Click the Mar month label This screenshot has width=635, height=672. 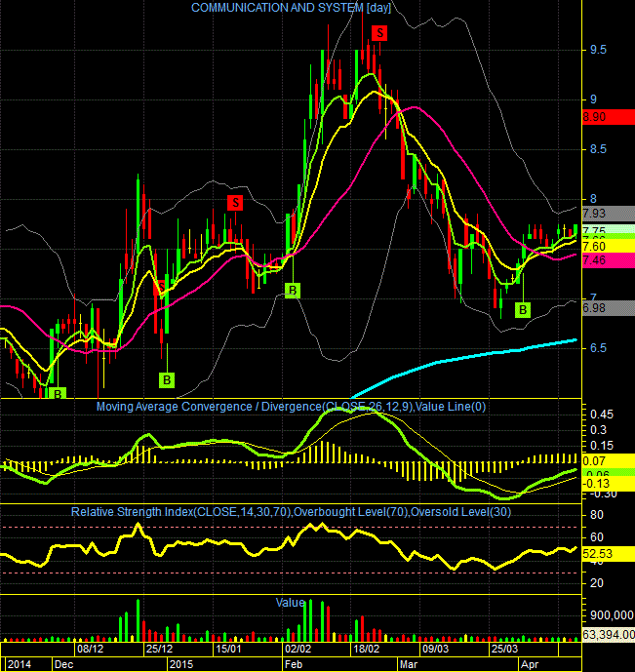coord(409,664)
